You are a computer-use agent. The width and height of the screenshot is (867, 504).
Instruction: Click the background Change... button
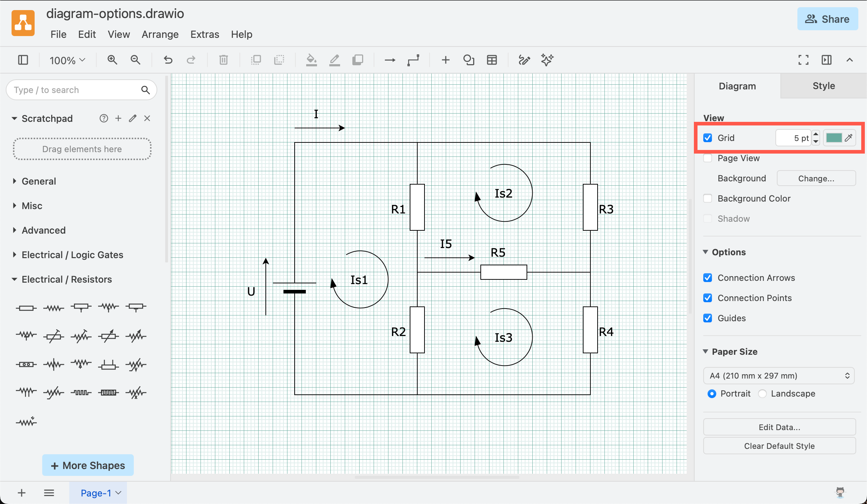(x=816, y=178)
